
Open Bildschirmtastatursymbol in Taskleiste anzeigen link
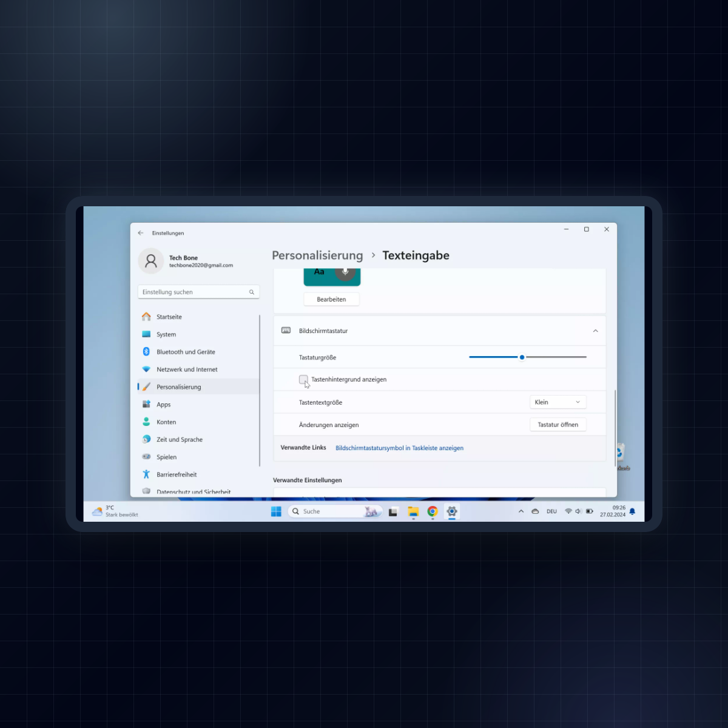pos(399,448)
